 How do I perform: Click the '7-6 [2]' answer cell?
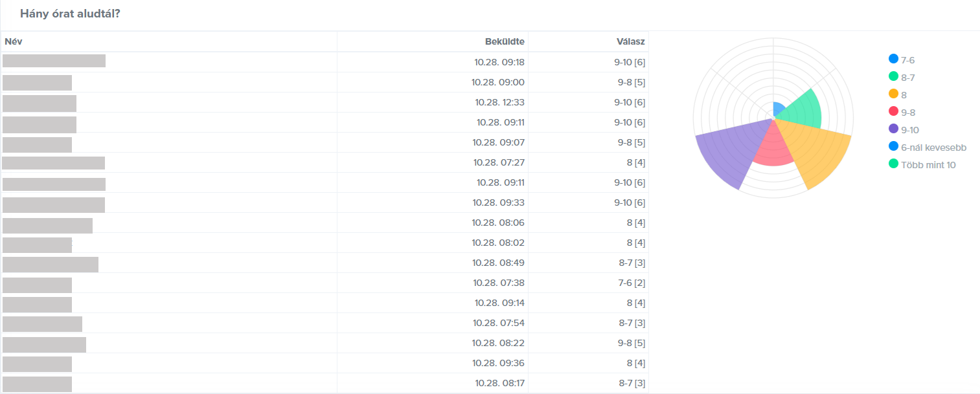coord(631,283)
